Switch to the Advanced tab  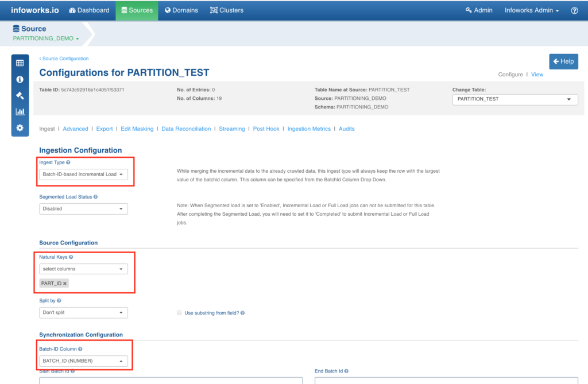(75, 129)
